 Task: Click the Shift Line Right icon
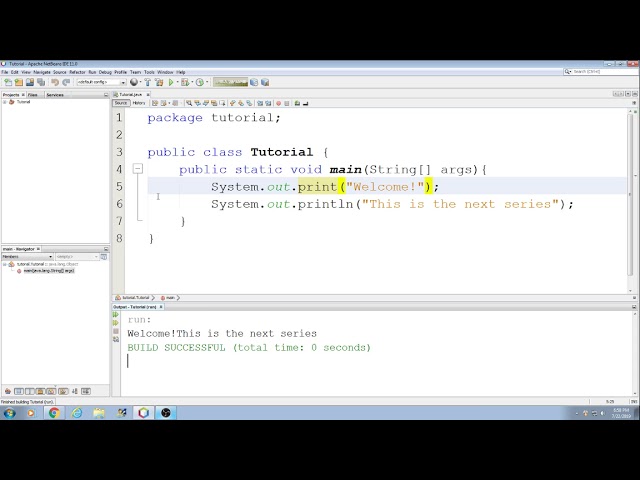[268, 103]
